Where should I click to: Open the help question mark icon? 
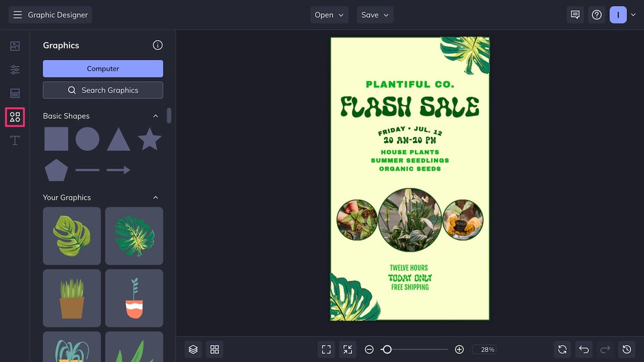(597, 15)
